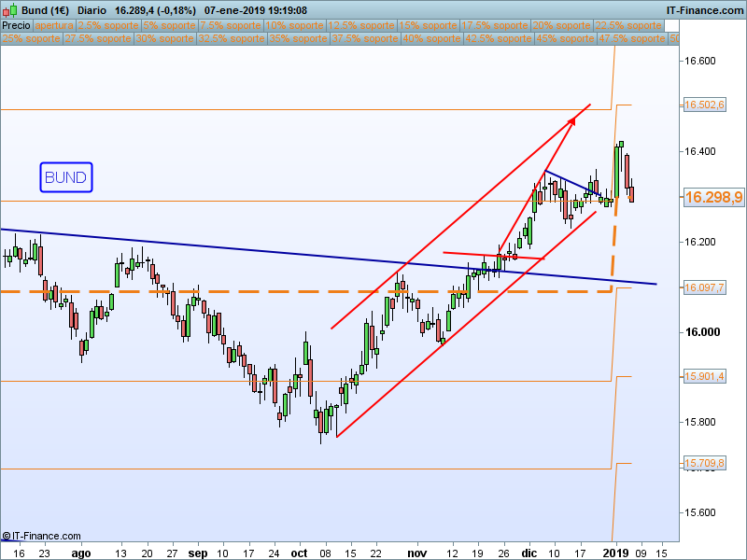This screenshot has height=560, width=747.
Task: Select the 16.097,7 price level label
Action: click(x=704, y=288)
